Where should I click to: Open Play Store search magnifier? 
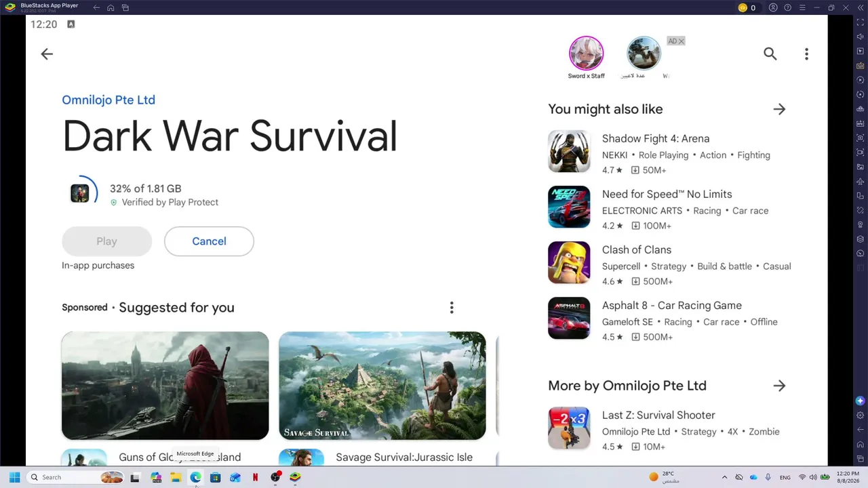[770, 54]
